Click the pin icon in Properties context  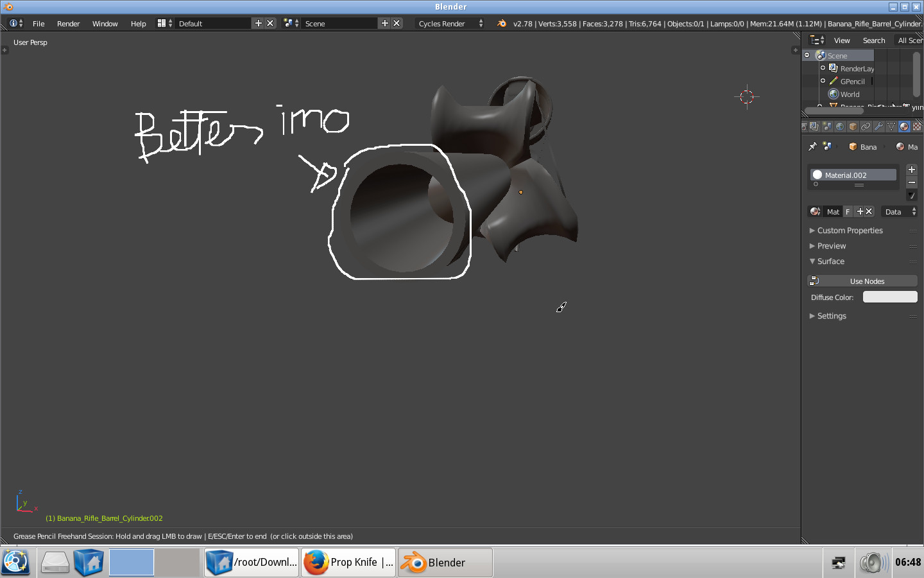tap(812, 147)
